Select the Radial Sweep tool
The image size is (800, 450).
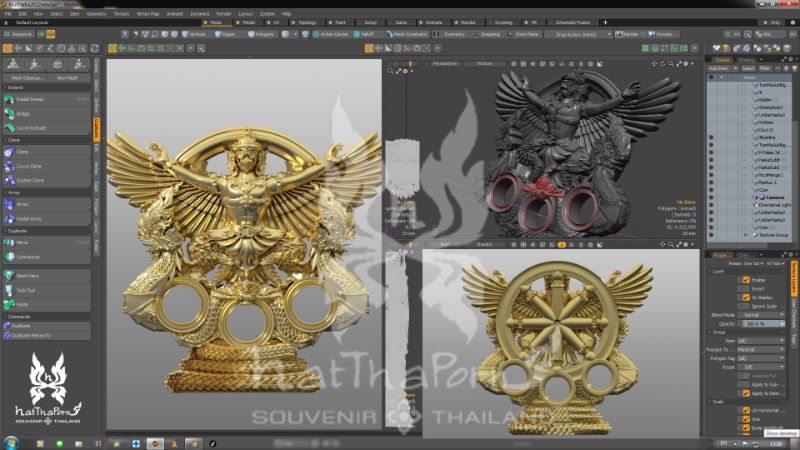[x=47, y=99]
